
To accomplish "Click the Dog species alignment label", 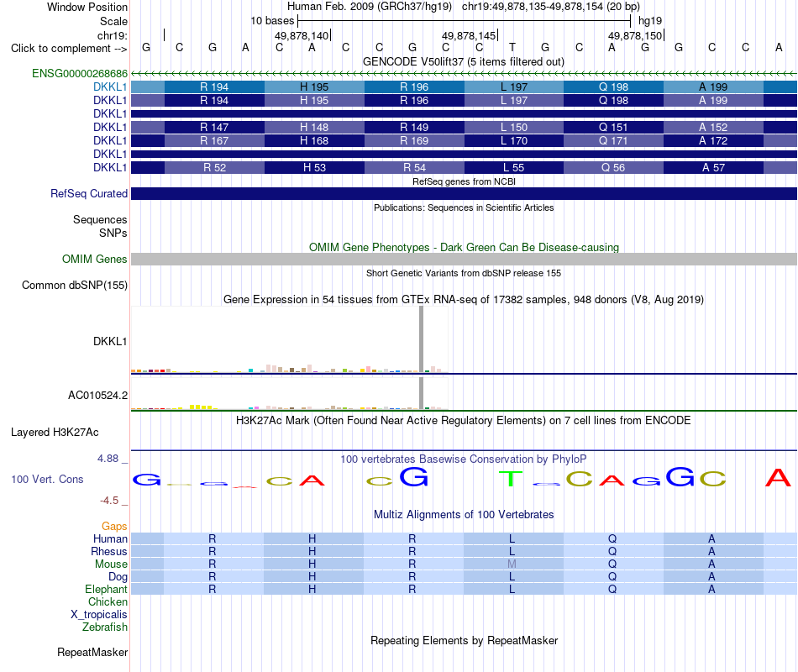I will tap(118, 577).
